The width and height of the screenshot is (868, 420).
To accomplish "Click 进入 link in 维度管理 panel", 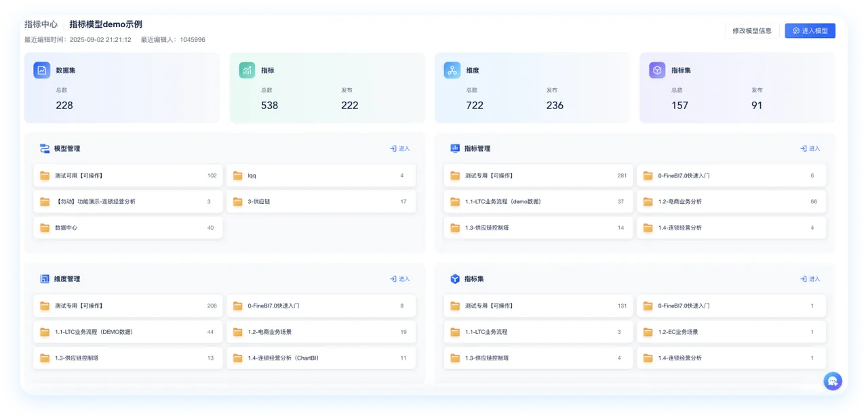I will pyautogui.click(x=399, y=278).
